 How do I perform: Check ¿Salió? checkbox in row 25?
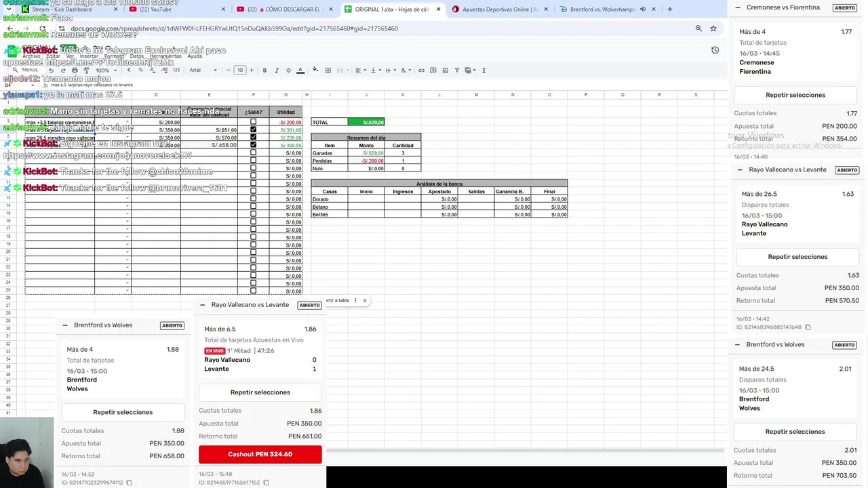click(x=253, y=291)
